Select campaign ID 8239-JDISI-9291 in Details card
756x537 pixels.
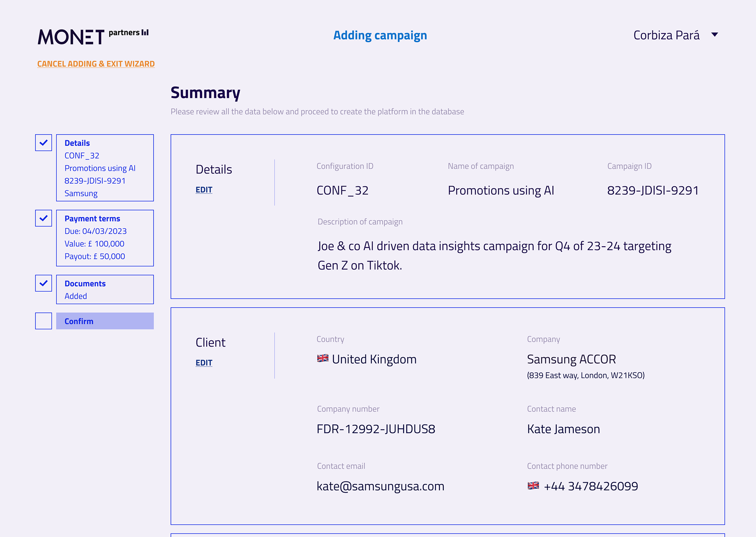tap(653, 191)
